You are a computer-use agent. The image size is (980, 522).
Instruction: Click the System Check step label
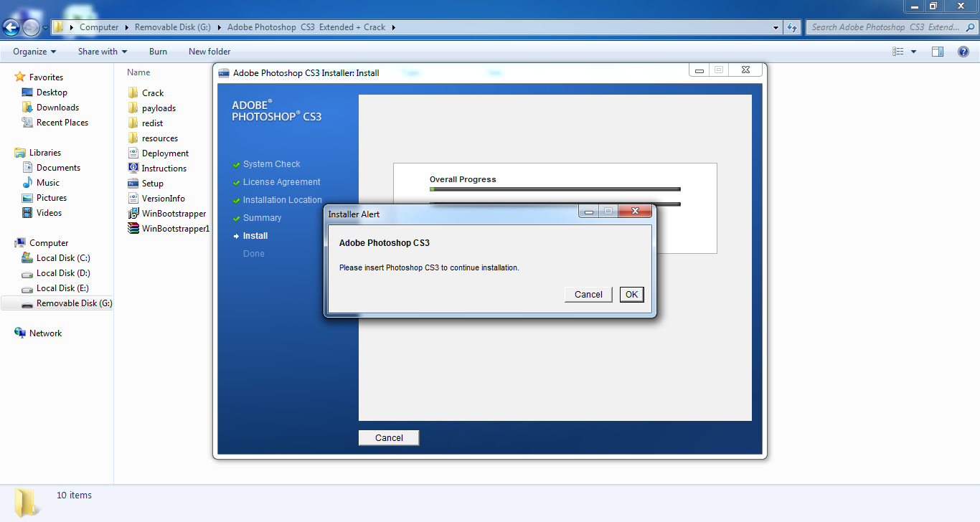[271, 164]
